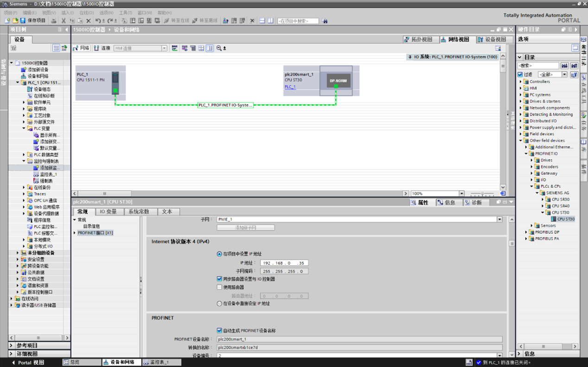The height and width of the screenshot is (367, 588).
Task: Open the 100% zoom level dropdown
Action: 462,193
